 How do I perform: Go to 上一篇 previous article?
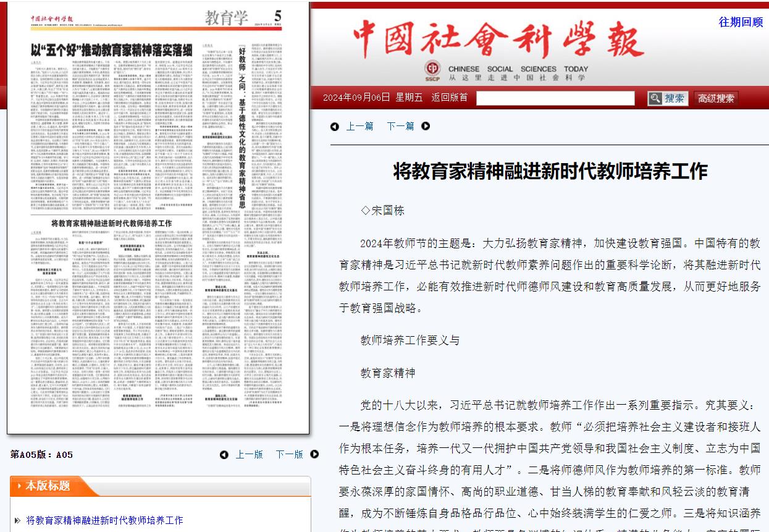(359, 126)
